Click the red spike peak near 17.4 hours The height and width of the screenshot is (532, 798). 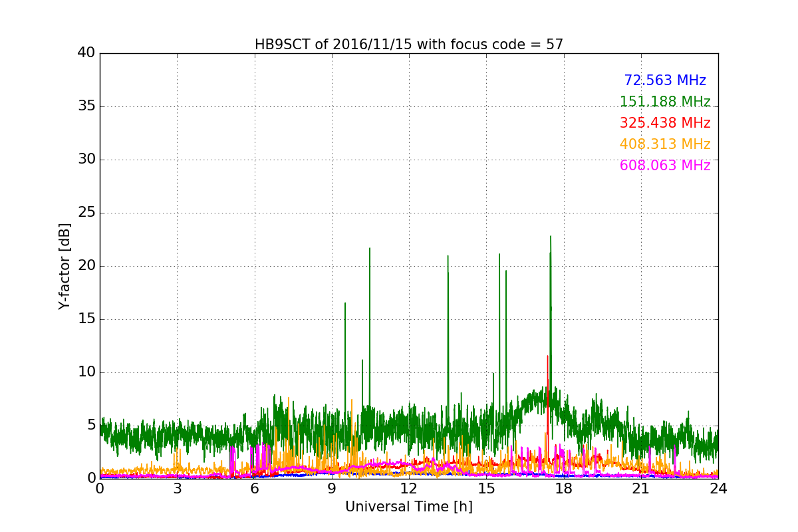(x=548, y=356)
